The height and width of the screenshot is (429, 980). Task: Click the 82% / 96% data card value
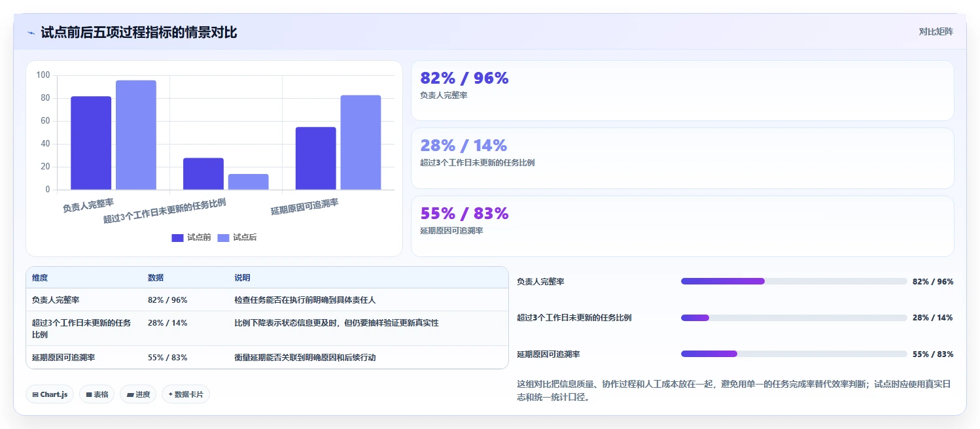click(464, 78)
